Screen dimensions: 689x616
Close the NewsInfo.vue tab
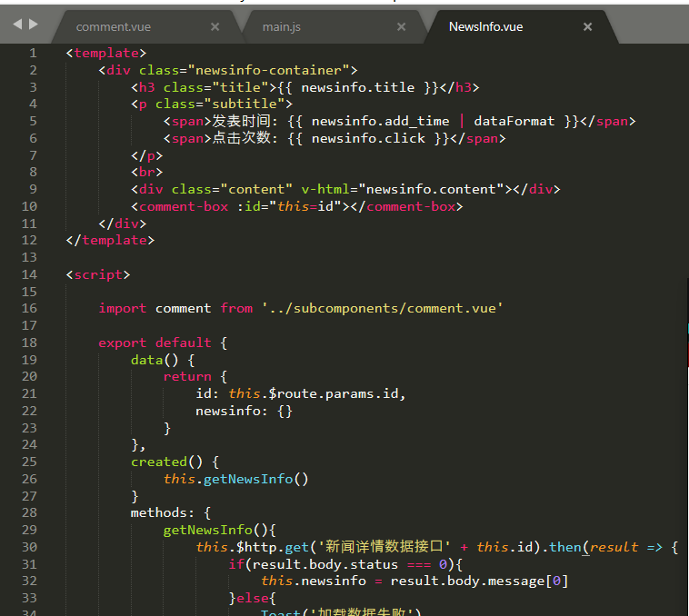[x=587, y=26]
